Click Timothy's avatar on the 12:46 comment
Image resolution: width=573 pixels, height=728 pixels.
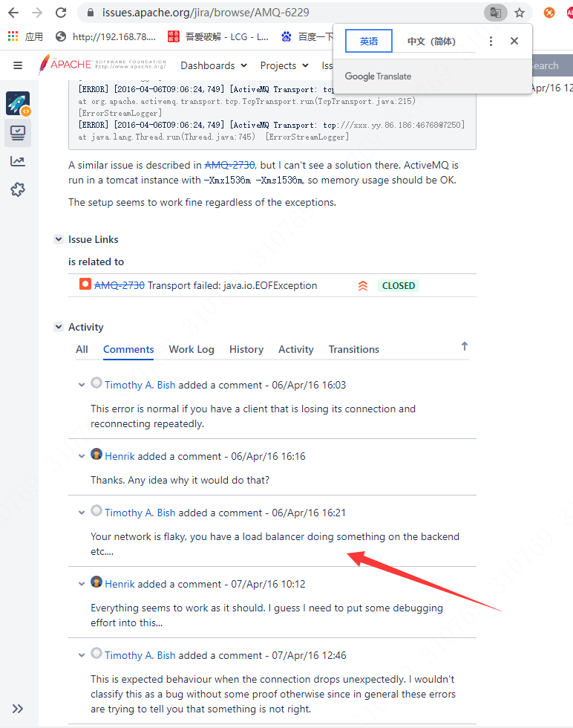(x=96, y=653)
